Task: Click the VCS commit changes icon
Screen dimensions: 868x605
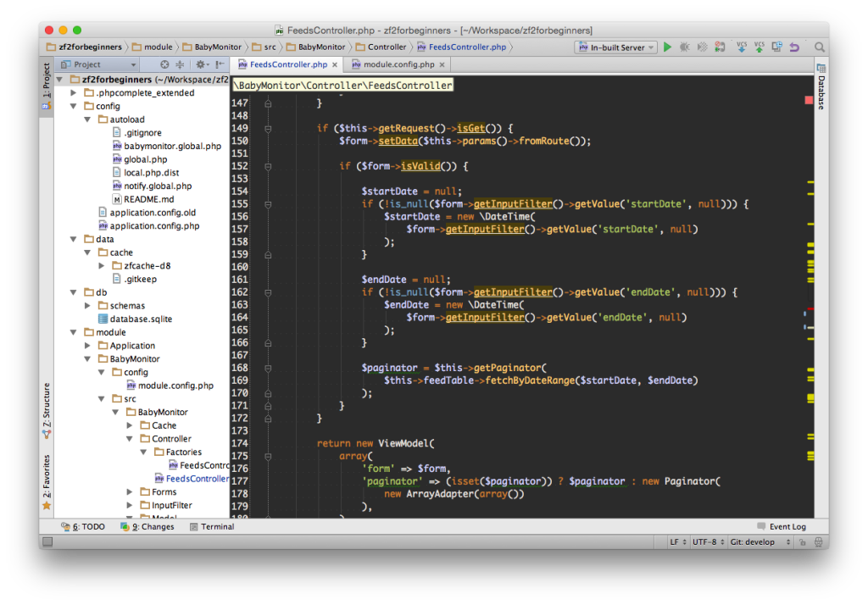Action: click(x=759, y=47)
